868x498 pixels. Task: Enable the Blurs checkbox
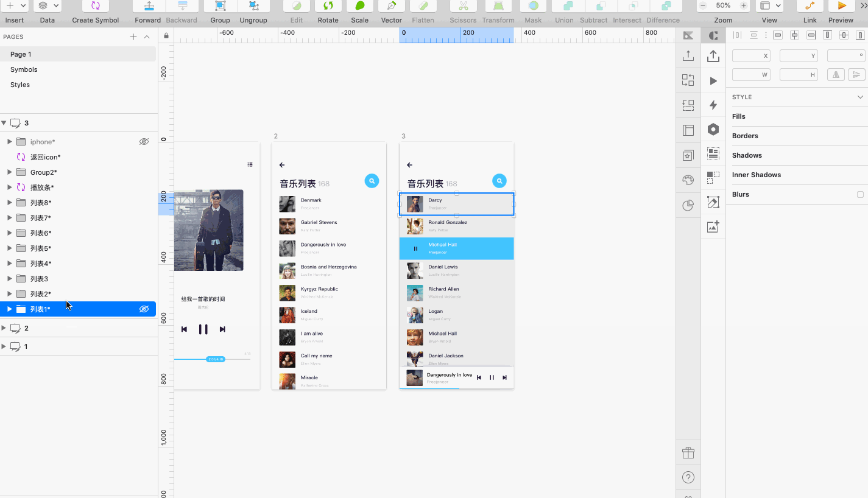(860, 195)
